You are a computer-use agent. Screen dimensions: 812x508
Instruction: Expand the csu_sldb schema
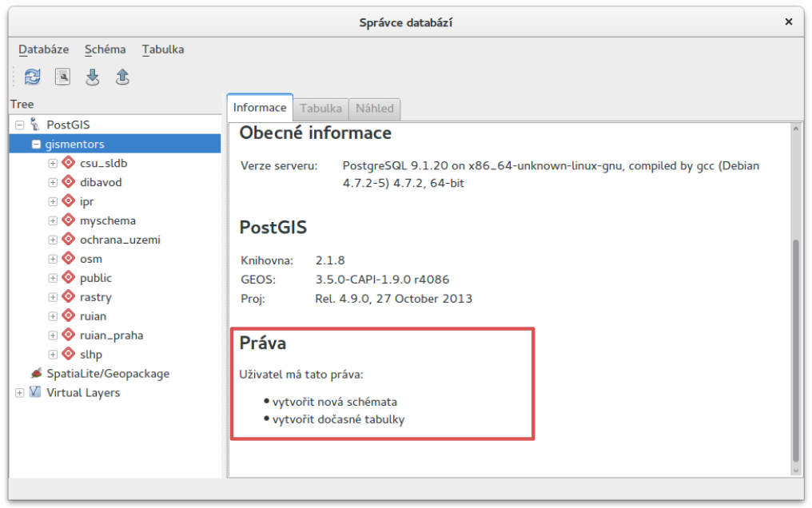tap(53, 164)
